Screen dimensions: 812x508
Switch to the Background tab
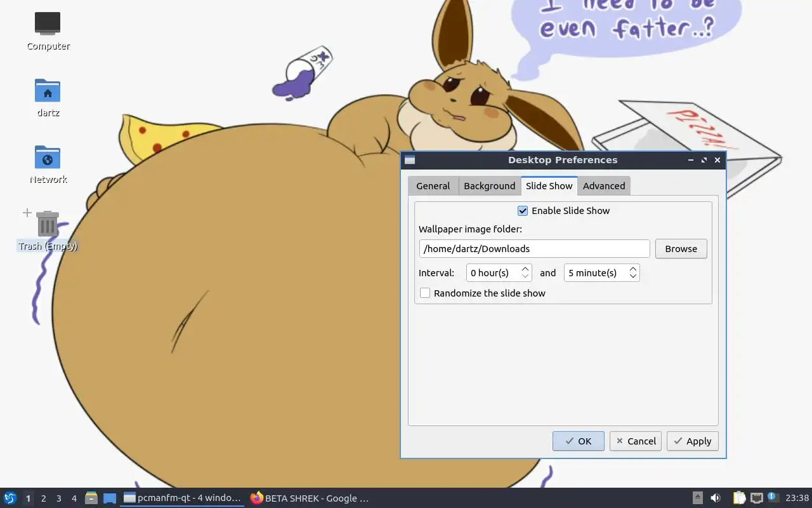pos(489,185)
